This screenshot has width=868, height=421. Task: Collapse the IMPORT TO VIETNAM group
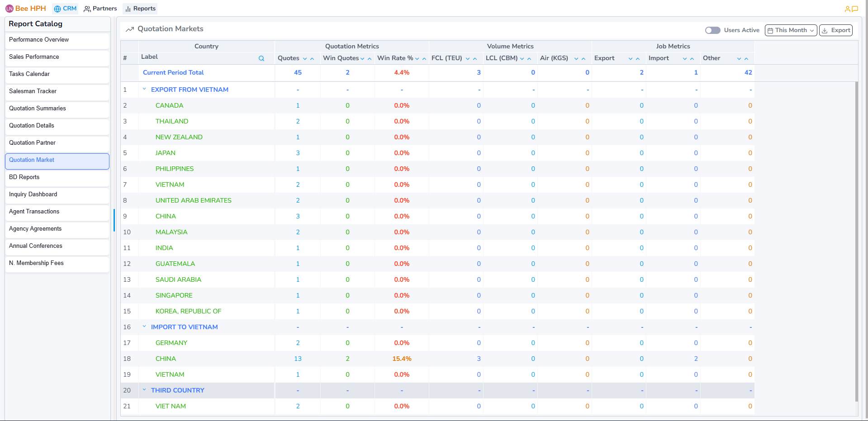click(144, 326)
